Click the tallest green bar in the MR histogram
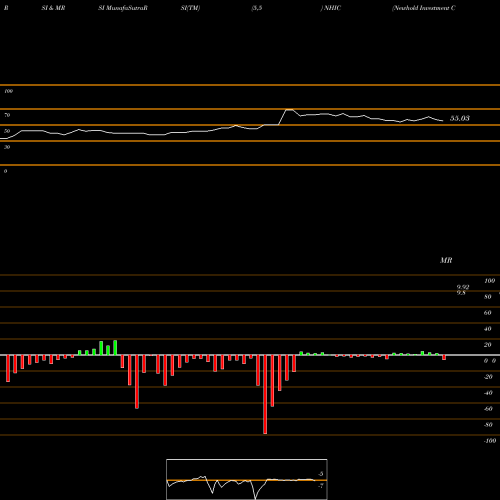Screen dimensions: 500x500 115,348
